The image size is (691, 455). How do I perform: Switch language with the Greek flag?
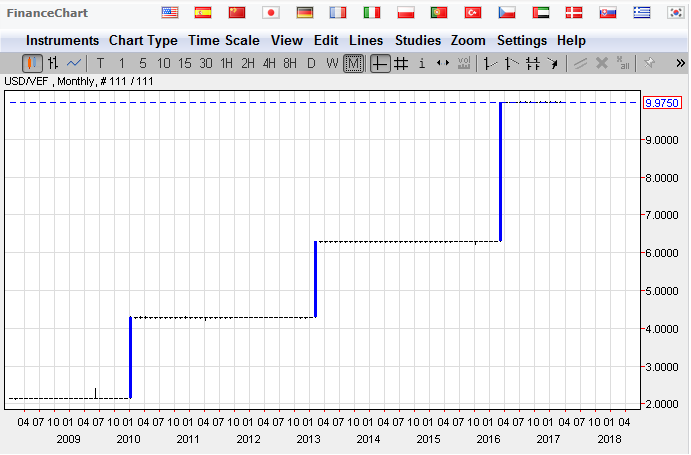point(642,12)
